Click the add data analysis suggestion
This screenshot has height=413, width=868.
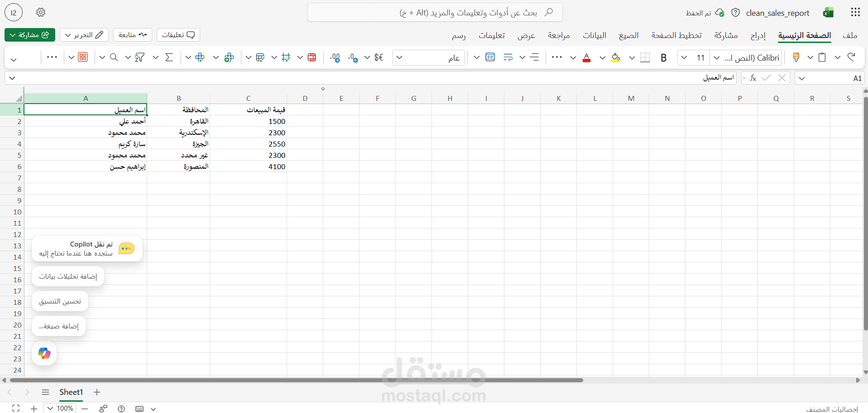point(68,276)
